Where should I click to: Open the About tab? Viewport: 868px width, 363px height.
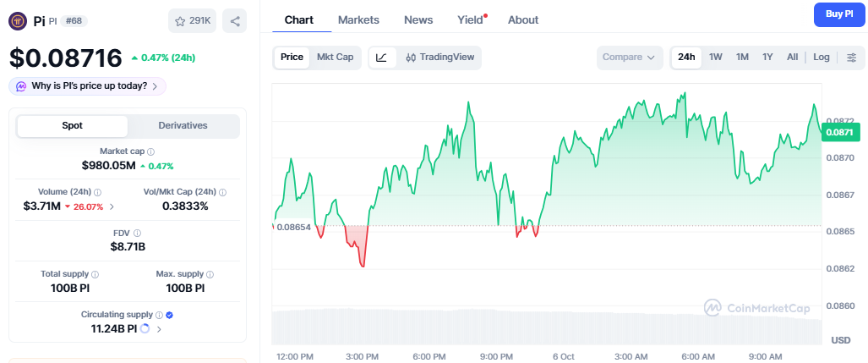click(523, 20)
